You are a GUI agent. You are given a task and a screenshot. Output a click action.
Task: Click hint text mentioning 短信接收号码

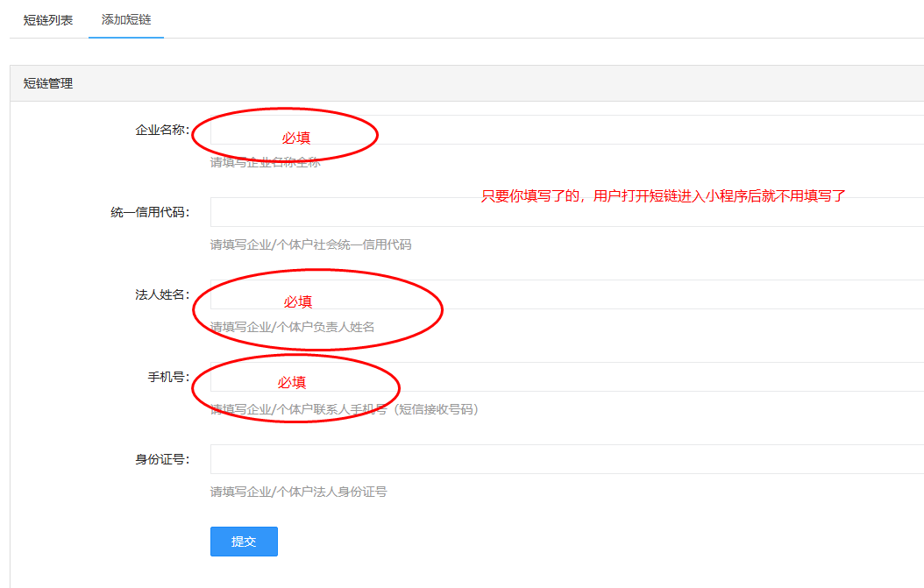click(345, 409)
